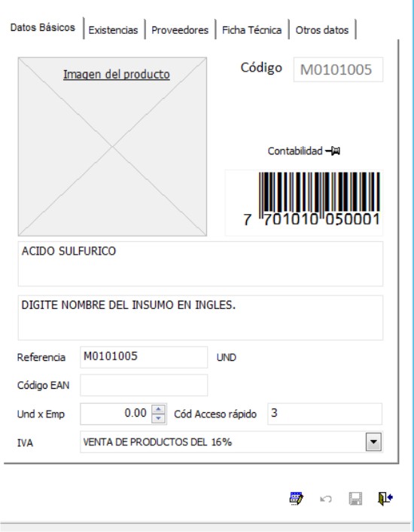Open the Proveedores tab
The width and height of the screenshot is (414, 532).
[x=180, y=30]
